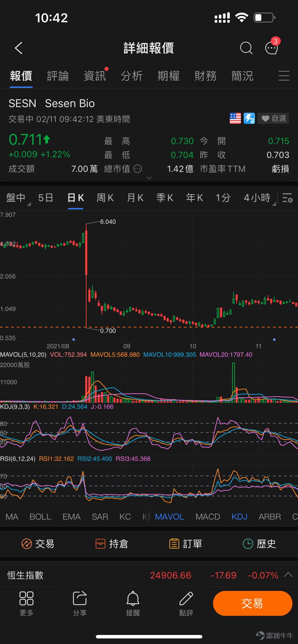298x644 pixels.
Task: Tap the blue lightning Level 2 icon
Action: coord(249,118)
